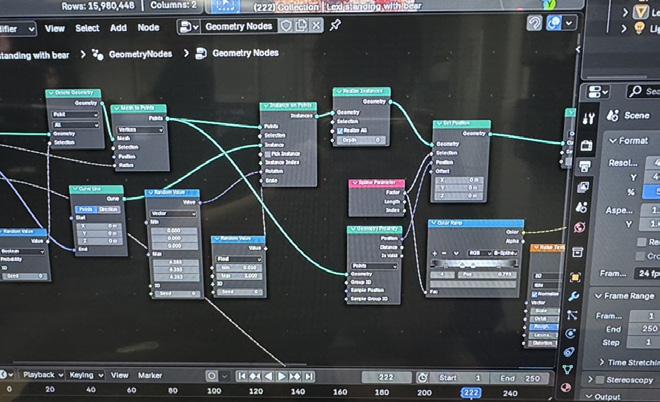Collapse the Output panel

click(589, 397)
